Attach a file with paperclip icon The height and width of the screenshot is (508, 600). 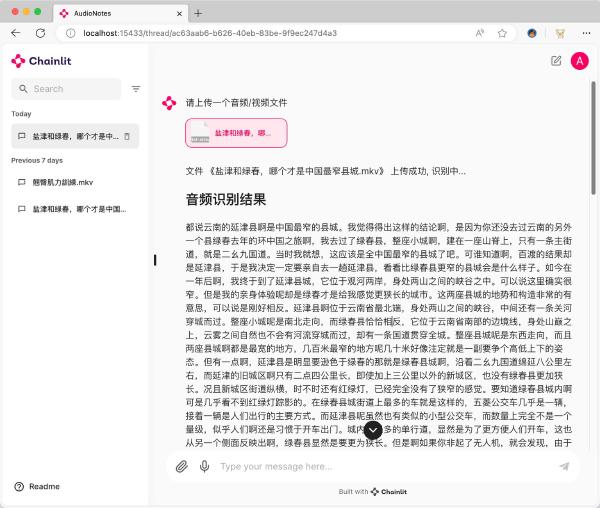[x=182, y=466]
